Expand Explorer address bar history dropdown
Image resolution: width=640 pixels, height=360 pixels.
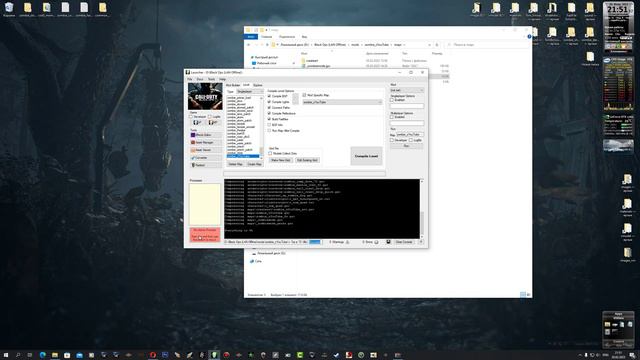(x=429, y=44)
